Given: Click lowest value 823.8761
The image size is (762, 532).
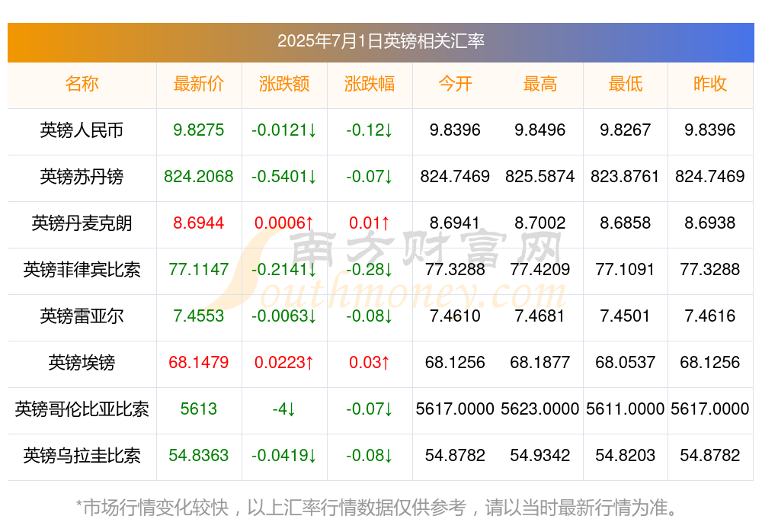Looking at the screenshot, I should pyautogui.click(x=625, y=177).
